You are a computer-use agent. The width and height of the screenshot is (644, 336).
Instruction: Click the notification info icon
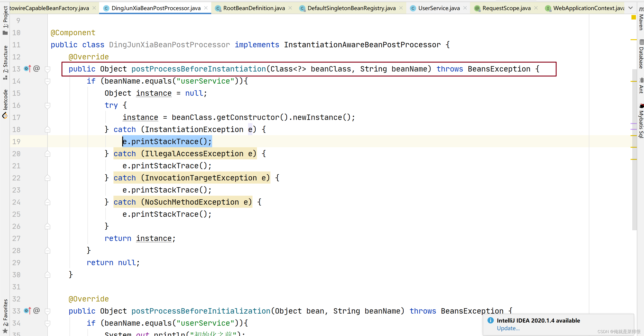(490, 320)
